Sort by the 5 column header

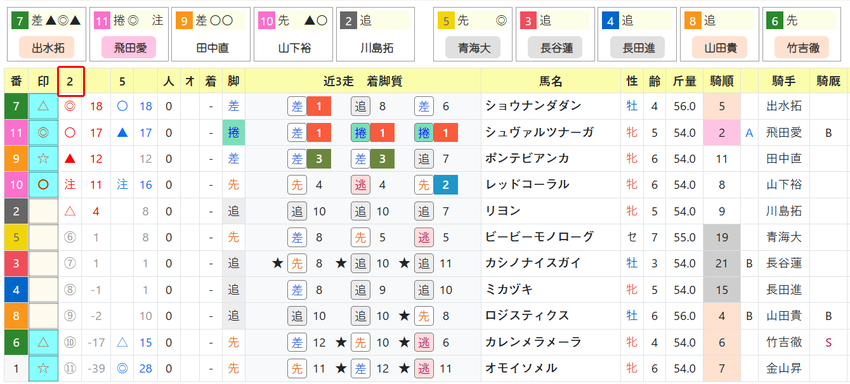tap(123, 81)
